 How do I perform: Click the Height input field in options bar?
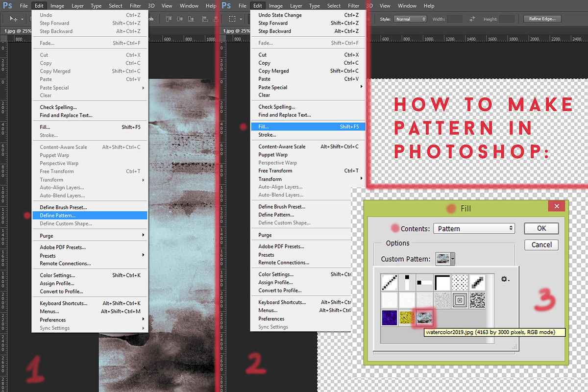(507, 19)
